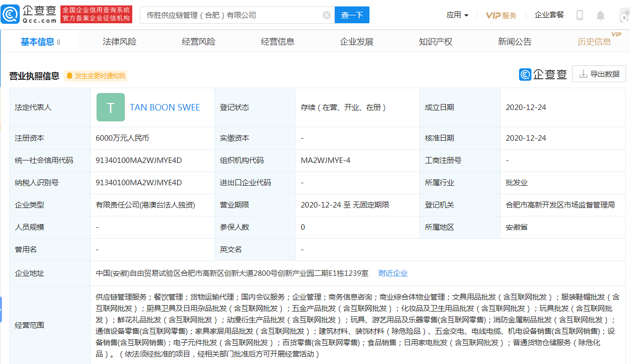This screenshot has width=630, height=364.
Task: Click the 批发业 industry value
Action: 517,183
